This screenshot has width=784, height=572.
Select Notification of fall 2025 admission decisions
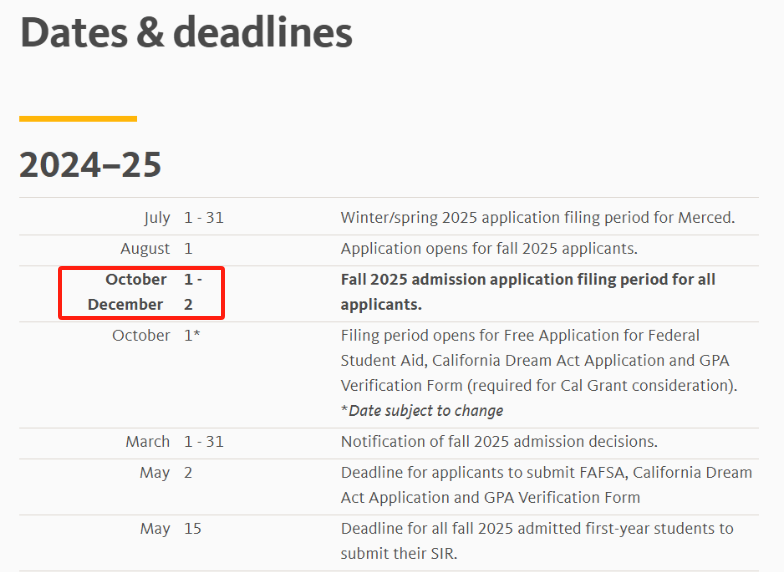pyautogui.click(x=499, y=442)
